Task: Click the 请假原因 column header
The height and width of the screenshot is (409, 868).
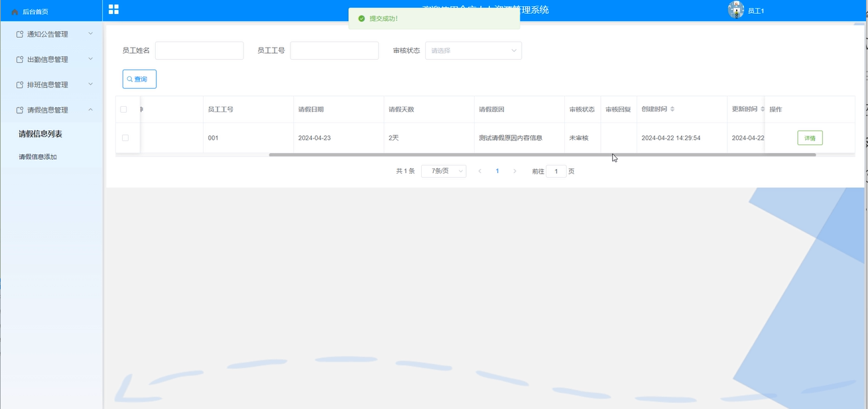Action: pos(491,109)
